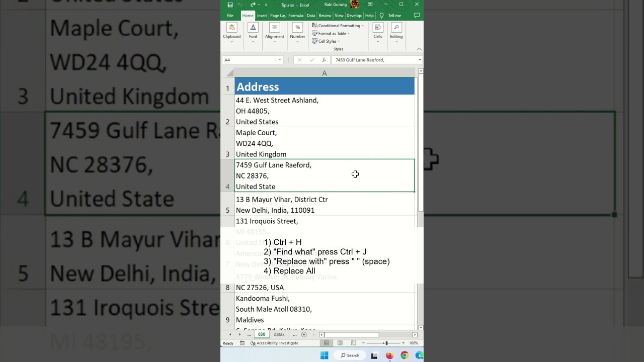Open the Customize Quick Access Toolbar menu

(x=266, y=5)
